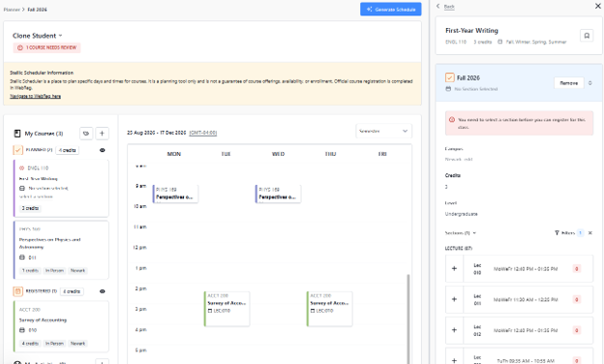Select Thursday ACCT 200 calendar event
The width and height of the screenshot is (604, 364).
click(330, 309)
